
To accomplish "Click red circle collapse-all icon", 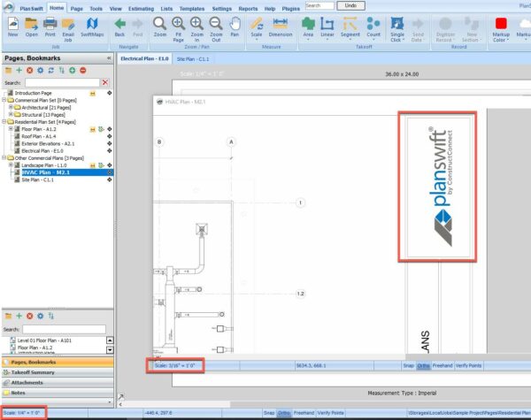I will [83, 71].
